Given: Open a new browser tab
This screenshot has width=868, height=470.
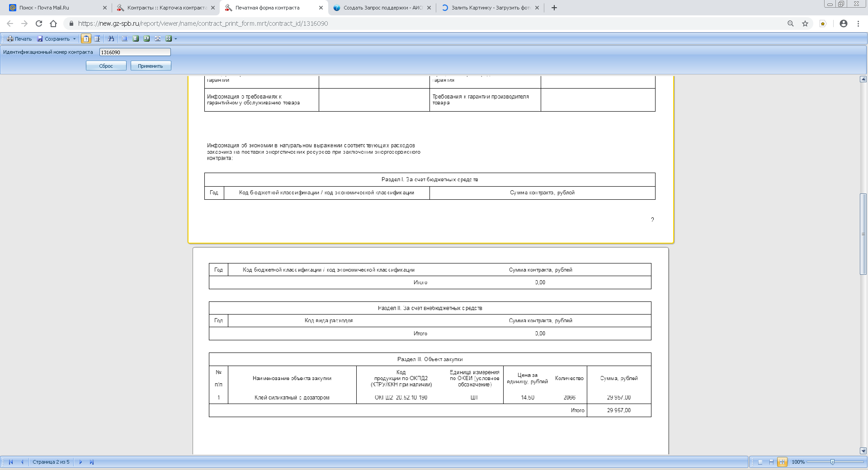Looking at the screenshot, I should pyautogui.click(x=554, y=8).
